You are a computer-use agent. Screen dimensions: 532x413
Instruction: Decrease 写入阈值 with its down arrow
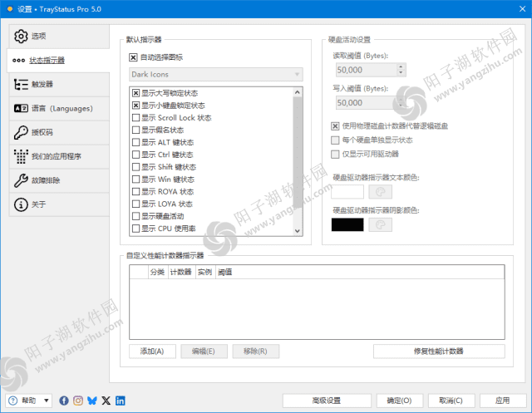[x=401, y=106]
